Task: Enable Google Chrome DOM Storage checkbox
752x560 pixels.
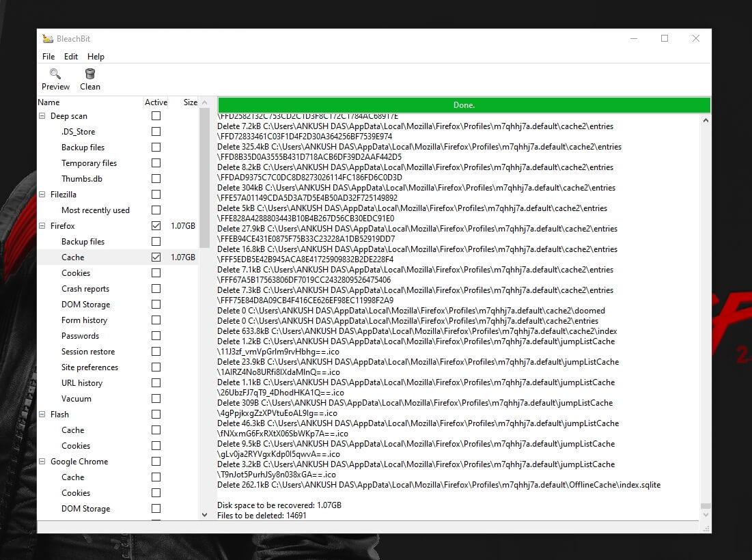Action: coord(156,509)
